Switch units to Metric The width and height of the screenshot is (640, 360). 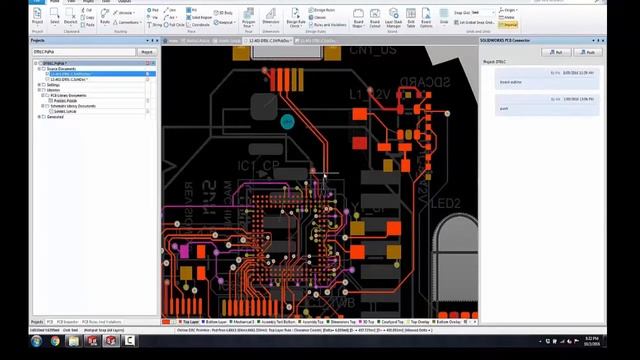click(x=507, y=18)
